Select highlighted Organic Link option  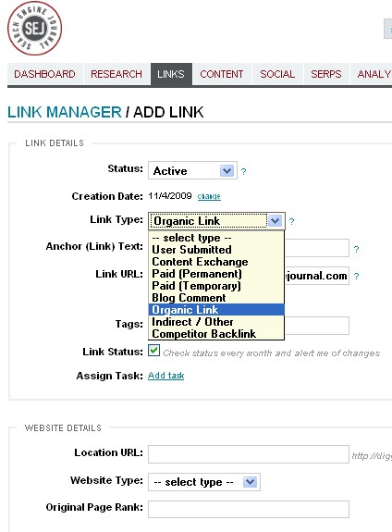[x=216, y=310]
